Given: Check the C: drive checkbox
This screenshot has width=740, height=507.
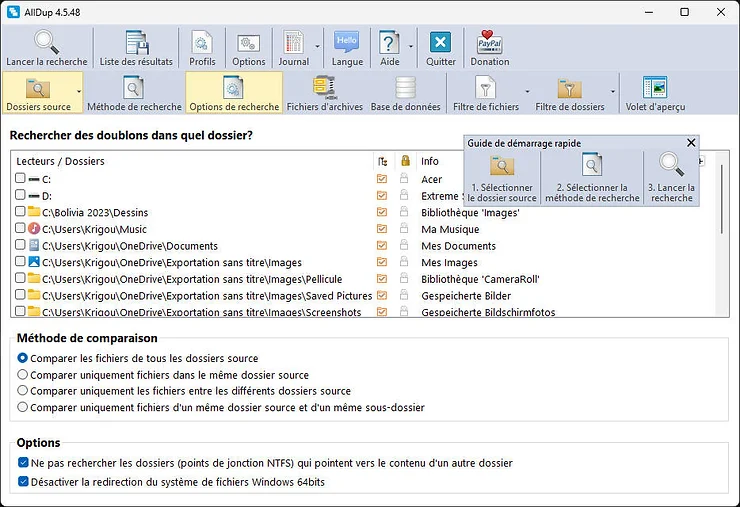Looking at the screenshot, I should click(20, 178).
